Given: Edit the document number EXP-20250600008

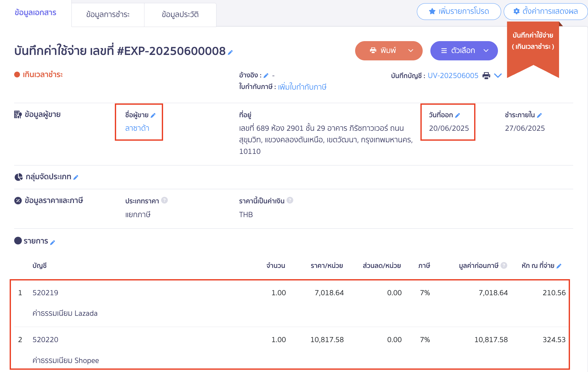Looking at the screenshot, I should tap(230, 52).
